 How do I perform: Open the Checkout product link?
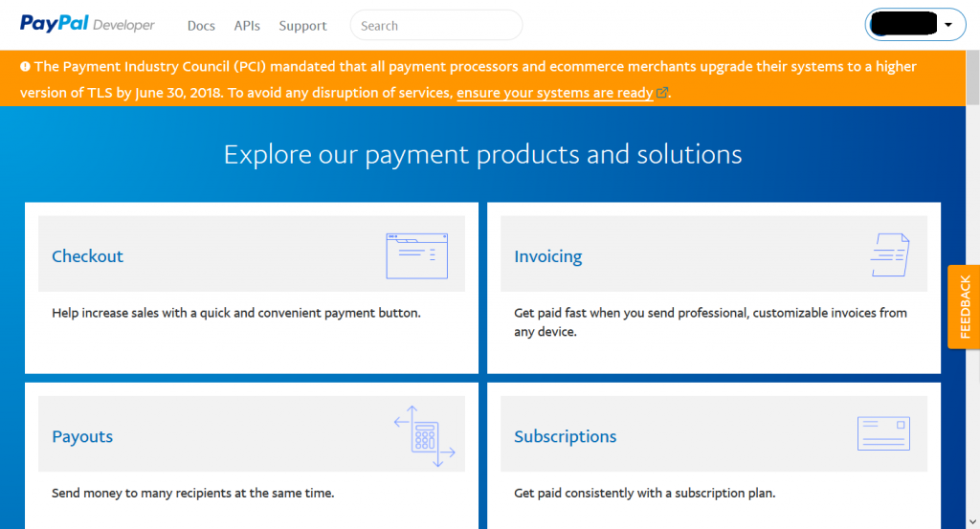click(x=88, y=256)
